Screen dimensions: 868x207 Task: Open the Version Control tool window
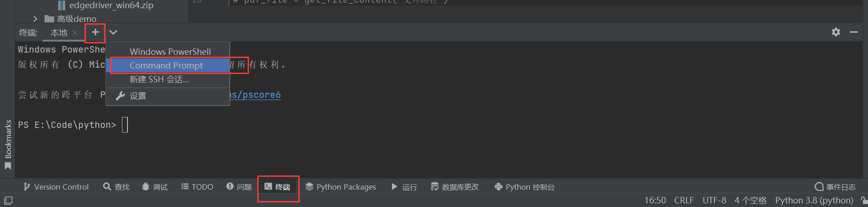pos(56,187)
